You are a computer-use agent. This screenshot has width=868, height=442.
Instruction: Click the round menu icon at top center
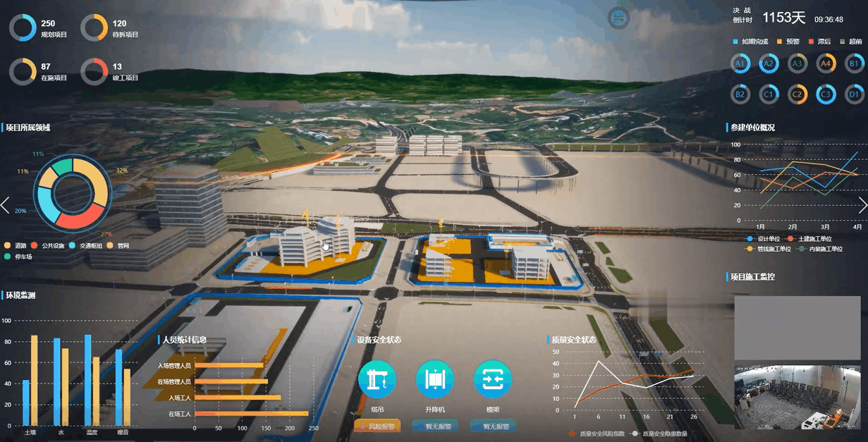(618, 18)
